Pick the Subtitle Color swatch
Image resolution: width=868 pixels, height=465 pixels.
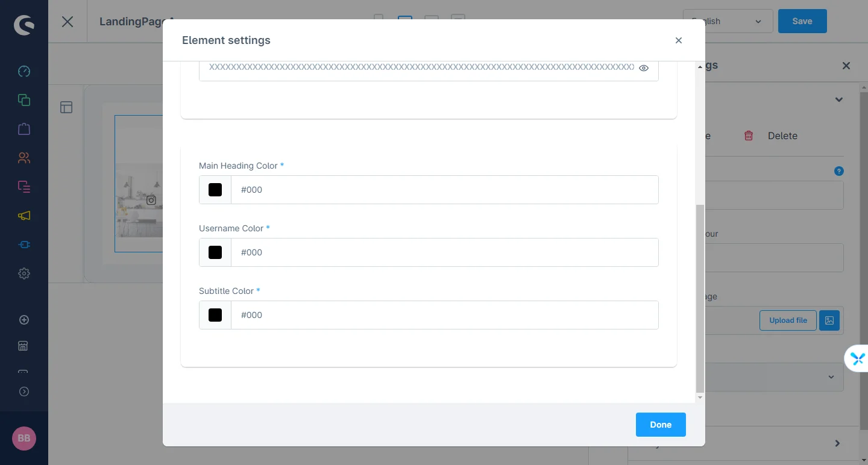(x=215, y=315)
